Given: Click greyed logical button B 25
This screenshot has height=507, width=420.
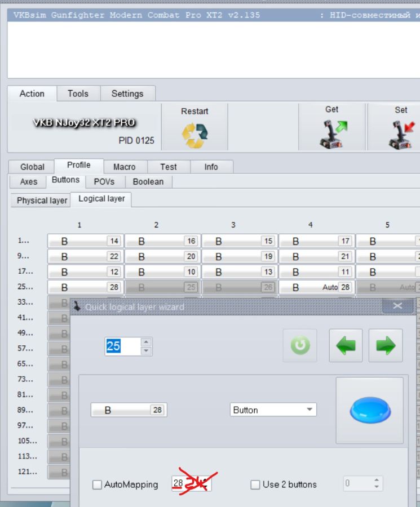Looking at the screenshot, I should tap(163, 287).
